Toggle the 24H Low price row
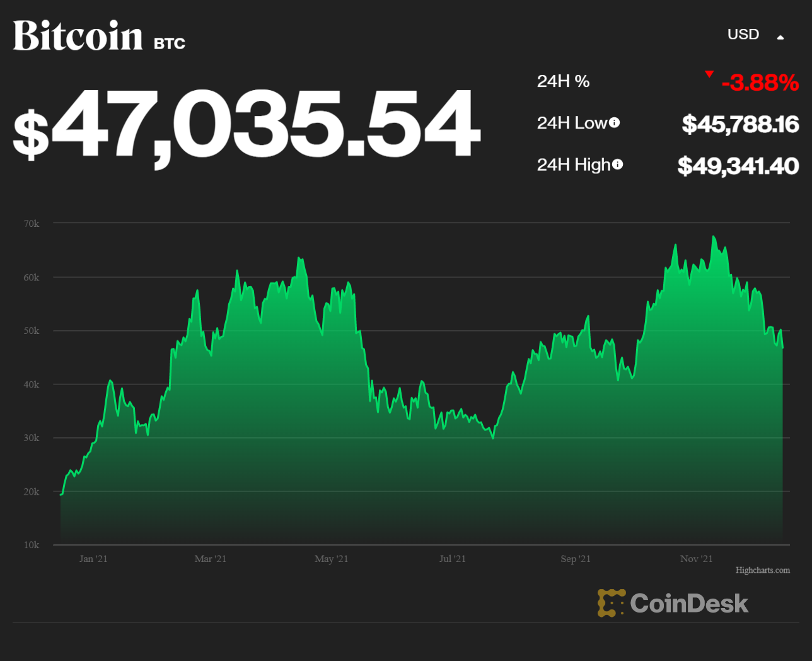 (574, 123)
